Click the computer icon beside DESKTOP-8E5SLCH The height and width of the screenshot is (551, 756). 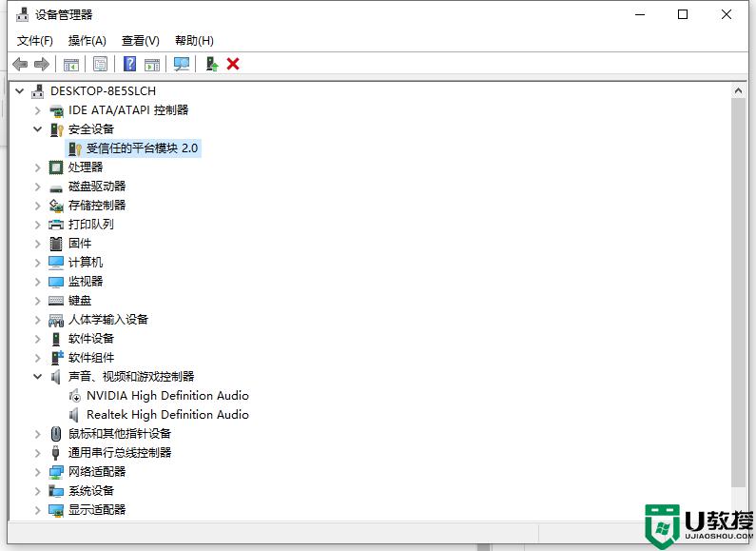[x=38, y=90]
